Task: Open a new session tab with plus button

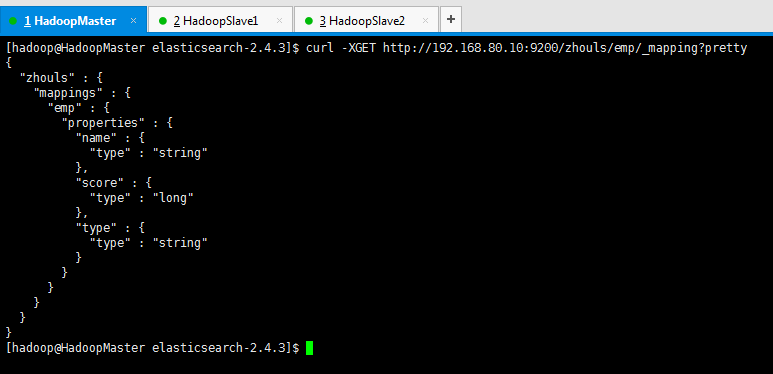Action: pyautogui.click(x=451, y=20)
